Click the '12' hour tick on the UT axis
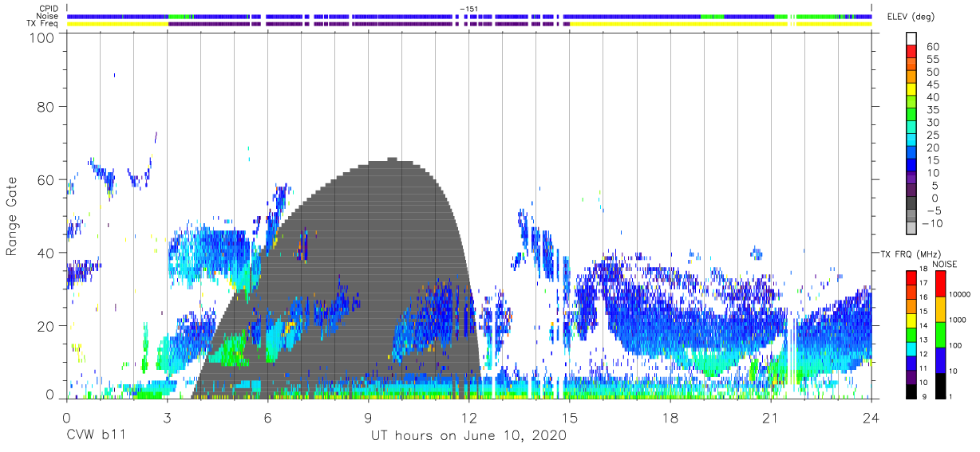This screenshot has width=980, height=452. point(468,417)
